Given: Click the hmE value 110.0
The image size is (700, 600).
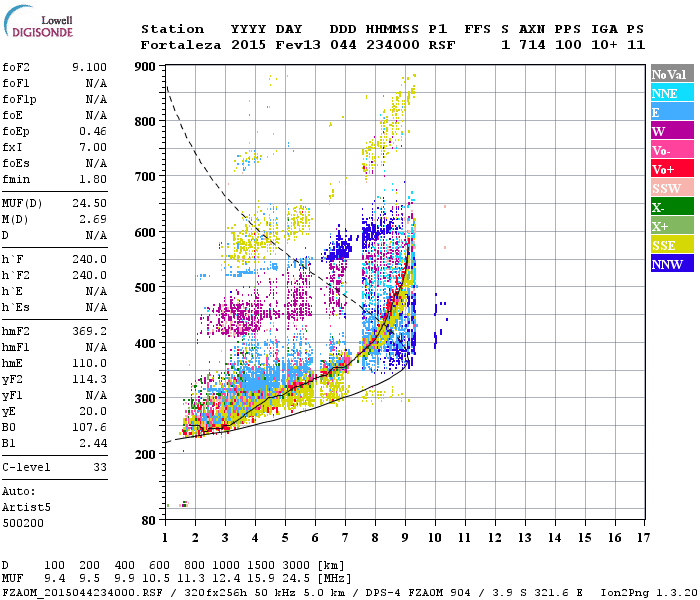Looking at the screenshot, I should [89, 363].
